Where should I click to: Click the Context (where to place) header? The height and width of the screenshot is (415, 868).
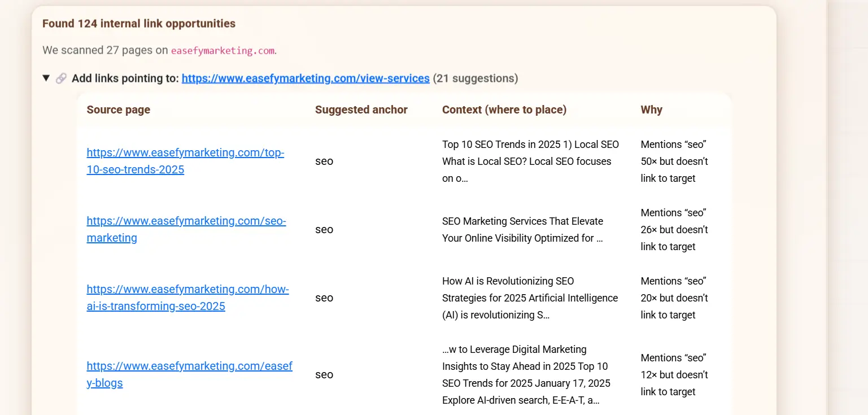[x=504, y=110]
